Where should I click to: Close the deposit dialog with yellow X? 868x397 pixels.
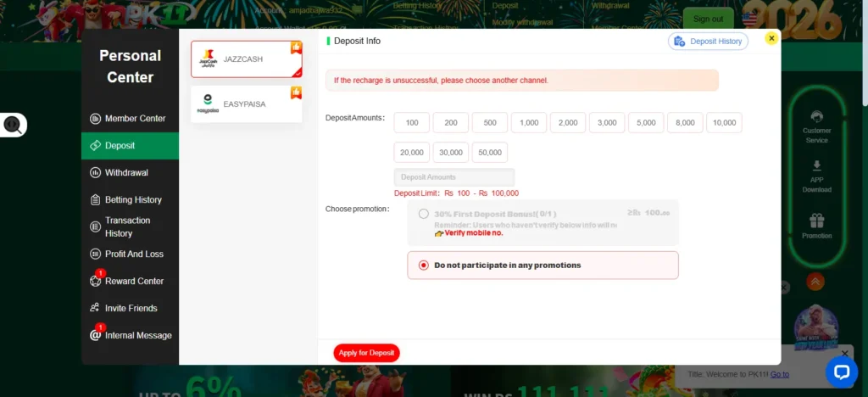pyautogui.click(x=771, y=38)
